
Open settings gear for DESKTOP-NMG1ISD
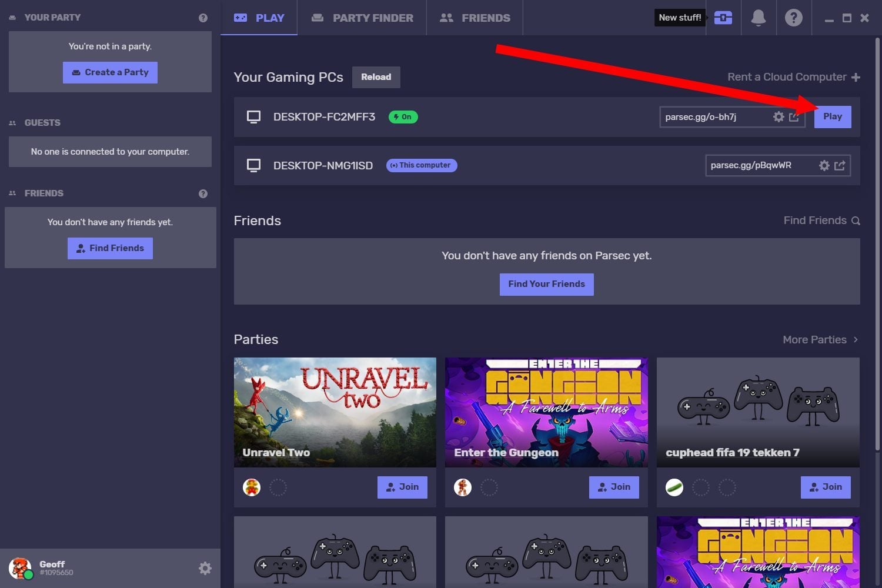pos(824,166)
